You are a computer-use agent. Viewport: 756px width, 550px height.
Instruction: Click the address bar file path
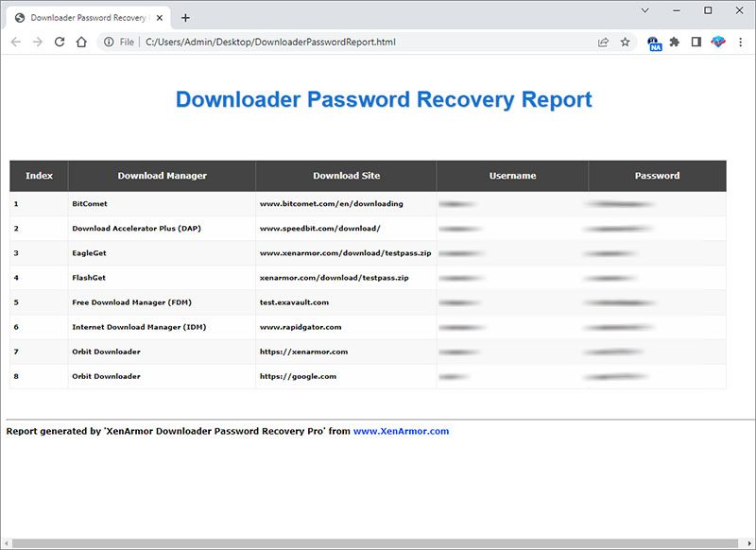coord(270,42)
